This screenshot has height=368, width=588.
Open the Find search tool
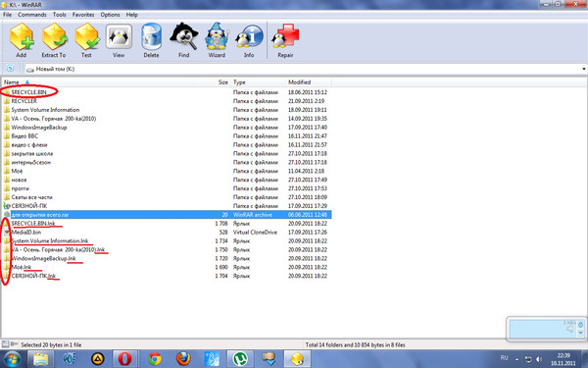(184, 37)
